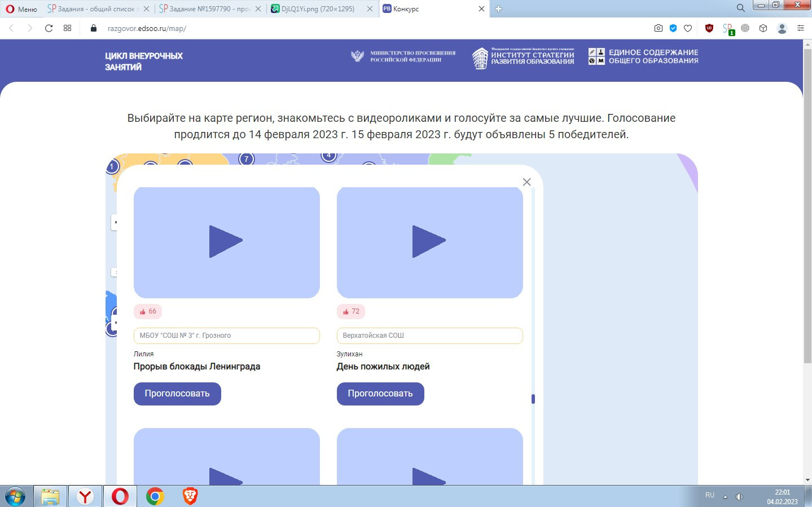Click the author name Лилия
812x507 pixels.
pos(143,354)
